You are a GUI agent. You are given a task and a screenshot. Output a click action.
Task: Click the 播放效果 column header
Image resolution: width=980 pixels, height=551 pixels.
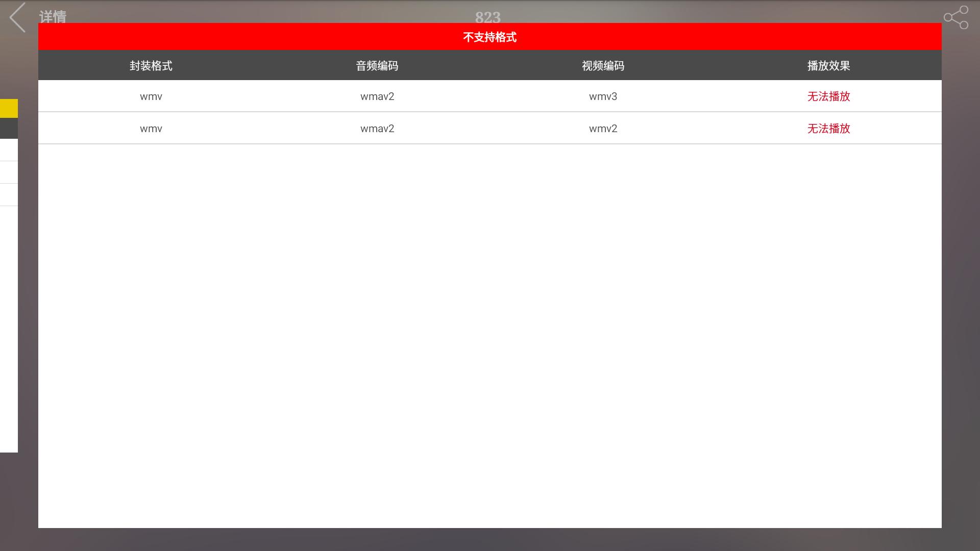[828, 66]
